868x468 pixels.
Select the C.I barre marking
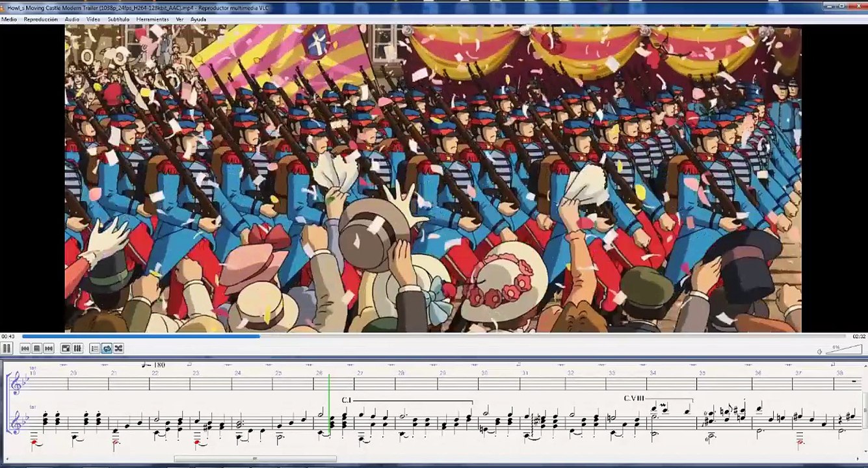(x=346, y=400)
